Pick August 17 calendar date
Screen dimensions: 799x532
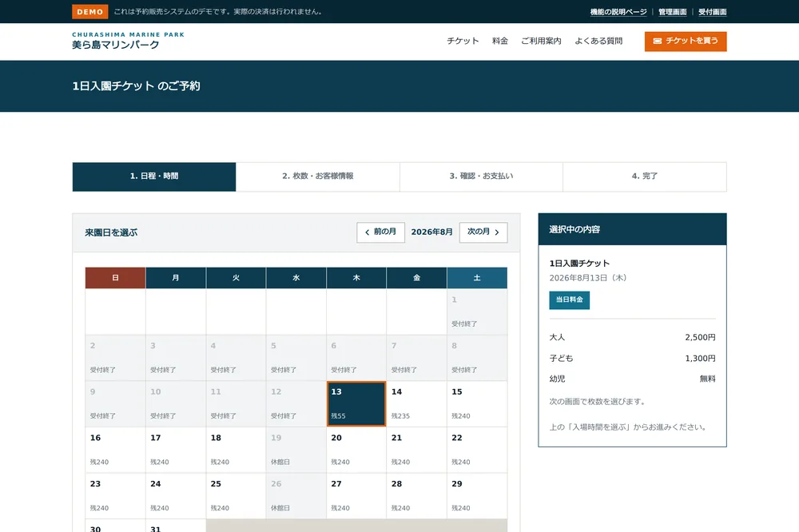coord(175,450)
